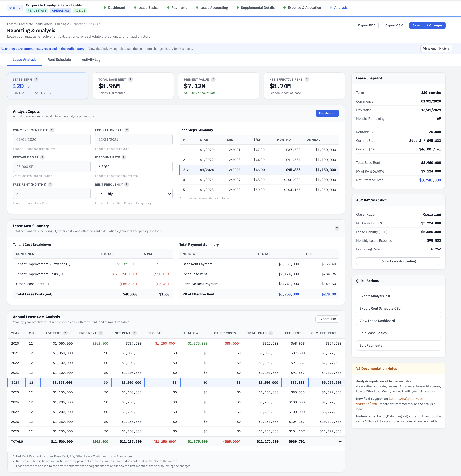Save Input Changes
Image resolution: width=461 pixels, height=476 pixels.
click(427, 25)
